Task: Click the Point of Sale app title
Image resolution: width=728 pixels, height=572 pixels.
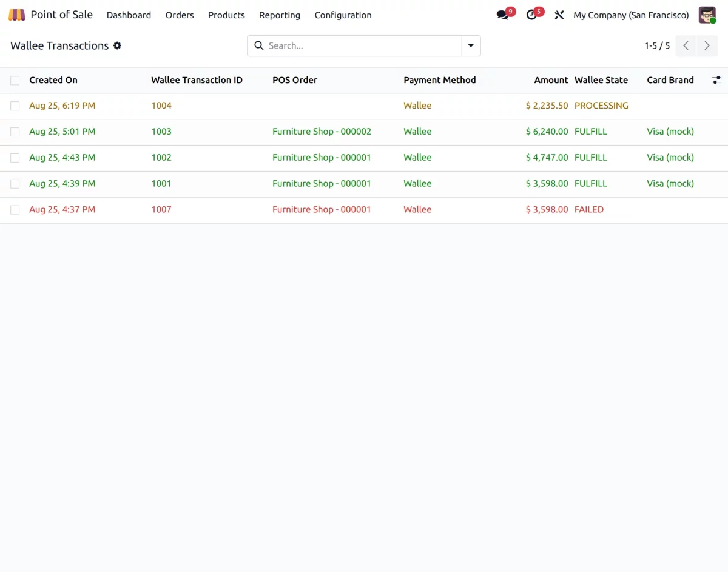Action: click(62, 15)
